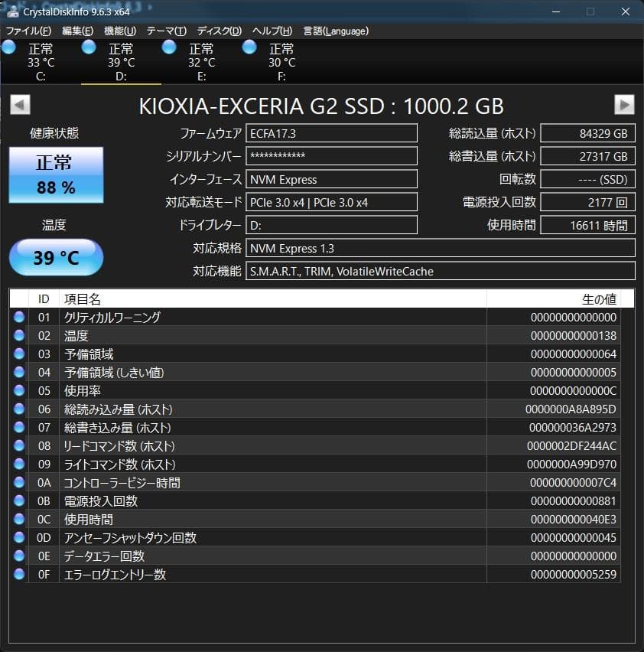The height and width of the screenshot is (652, 644).
Task: Click raw value 000000000040E3
Action: (574, 520)
